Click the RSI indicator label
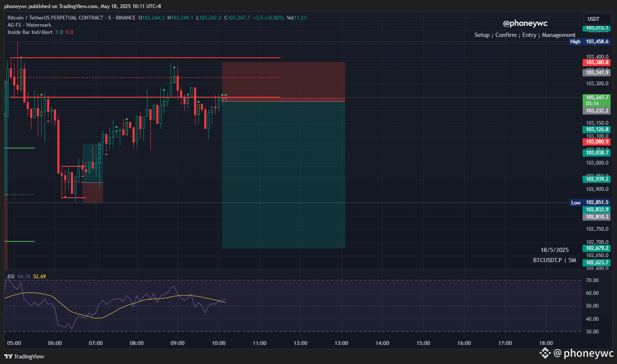 click(11, 277)
